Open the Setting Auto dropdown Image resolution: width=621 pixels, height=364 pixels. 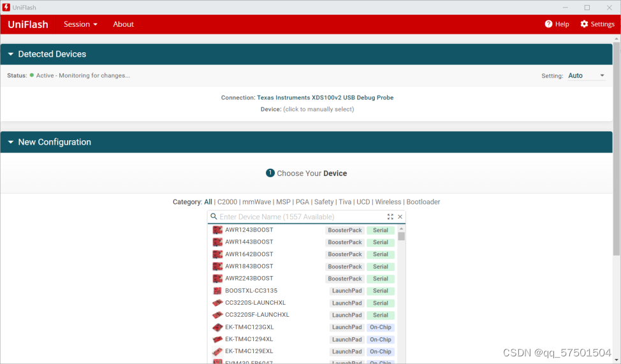coord(586,76)
